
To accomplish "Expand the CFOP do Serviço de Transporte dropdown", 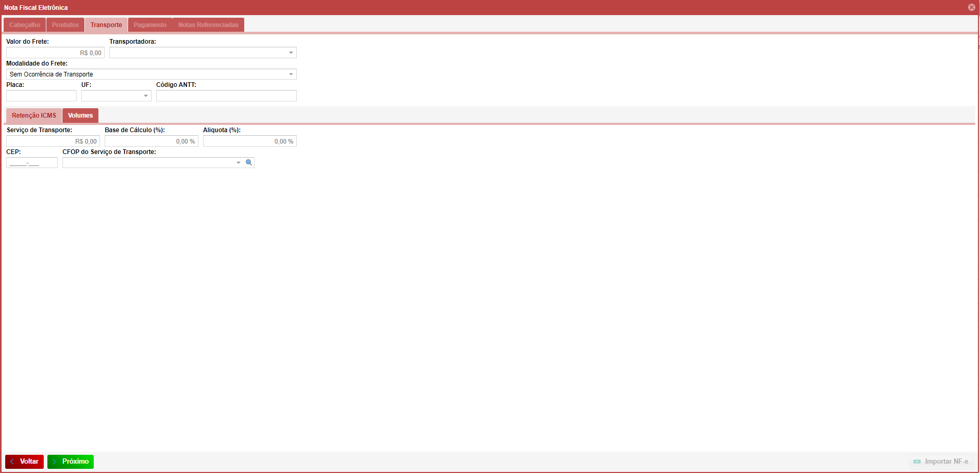I will [238, 163].
